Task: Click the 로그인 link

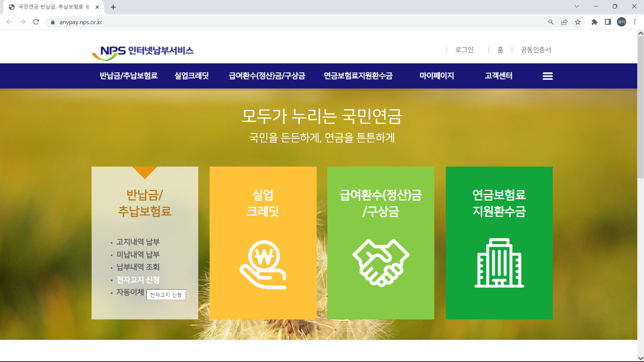Action: click(464, 50)
